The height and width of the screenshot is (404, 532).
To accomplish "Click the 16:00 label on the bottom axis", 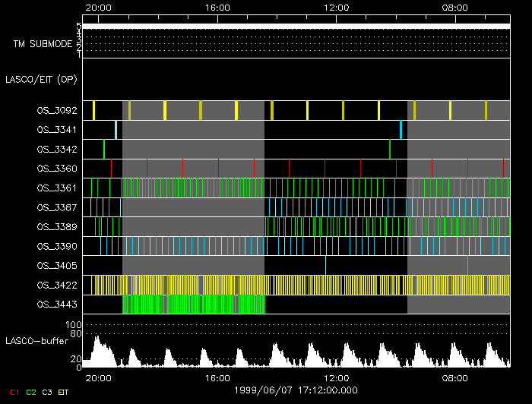I will coord(218,377).
